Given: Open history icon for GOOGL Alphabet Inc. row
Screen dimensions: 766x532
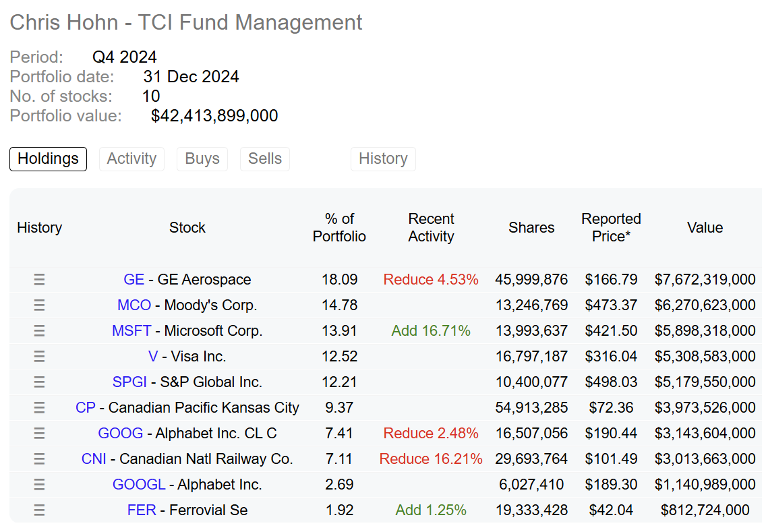Looking at the screenshot, I should (39, 485).
